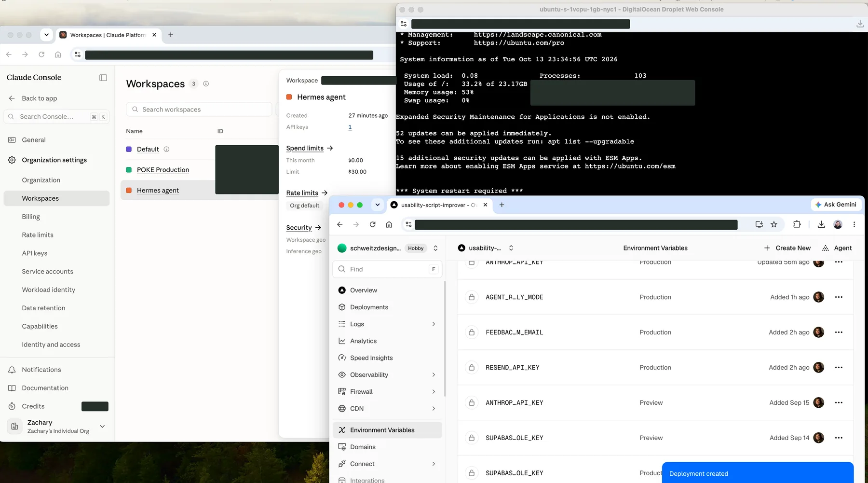Click the API keys count link 1

tap(350, 127)
